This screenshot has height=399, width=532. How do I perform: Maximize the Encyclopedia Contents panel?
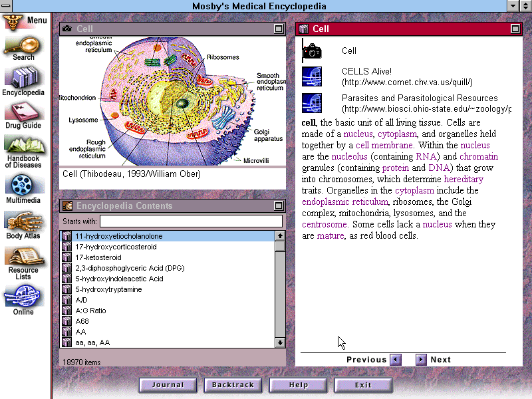279,205
